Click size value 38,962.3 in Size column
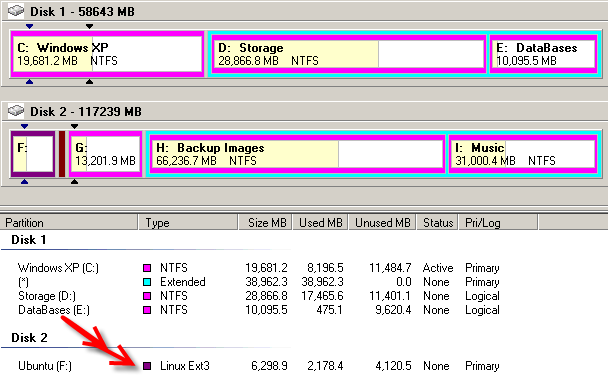Screen dimensions: 608x375 coord(266,282)
